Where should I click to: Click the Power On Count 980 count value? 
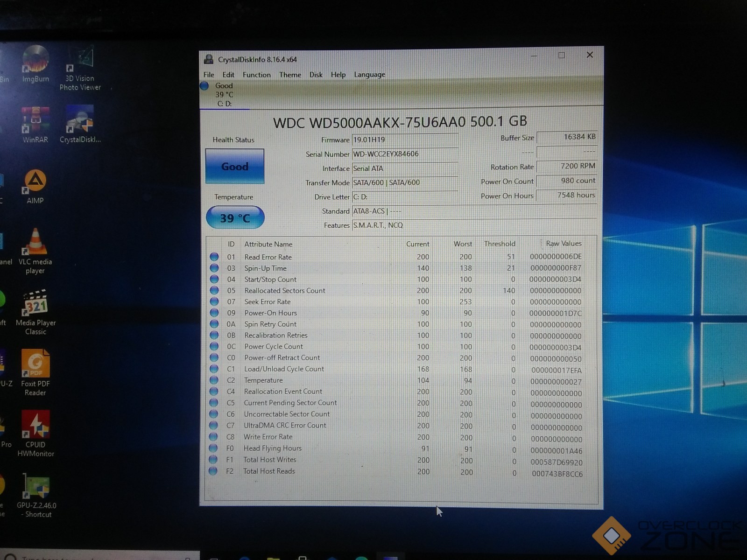[x=567, y=181]
